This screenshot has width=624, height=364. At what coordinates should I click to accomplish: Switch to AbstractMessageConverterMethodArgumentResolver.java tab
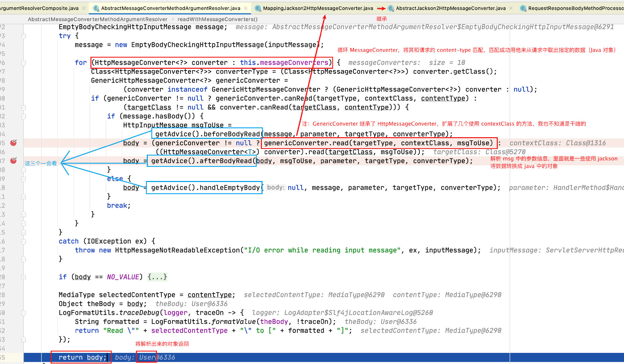tap(171, 8)
